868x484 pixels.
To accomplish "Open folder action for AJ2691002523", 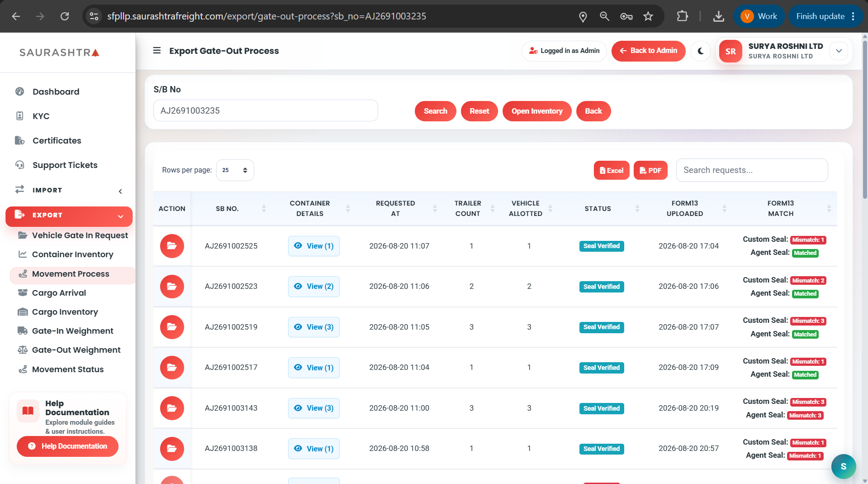I will (x=172, y=286).
